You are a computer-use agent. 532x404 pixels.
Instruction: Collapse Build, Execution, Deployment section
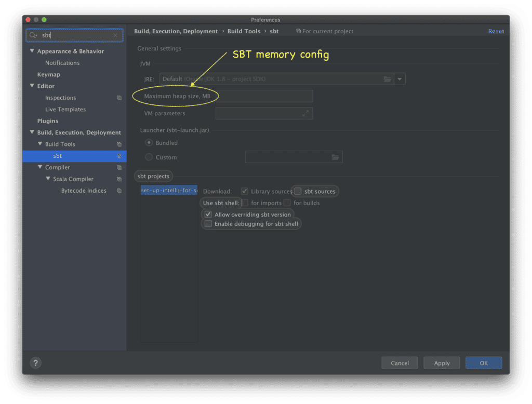[32, 132]
